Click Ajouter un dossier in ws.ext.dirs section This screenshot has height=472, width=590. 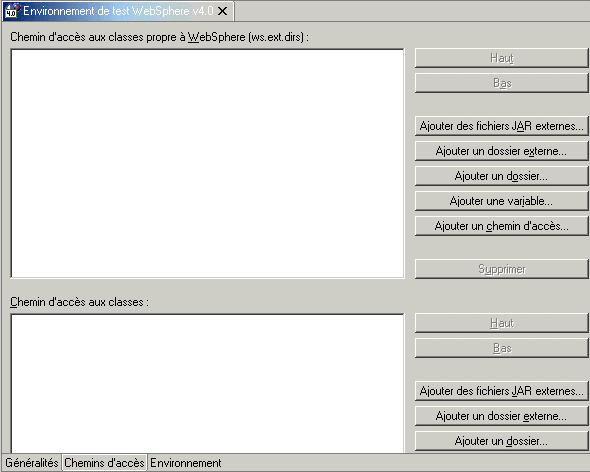[x=502, y=176]
